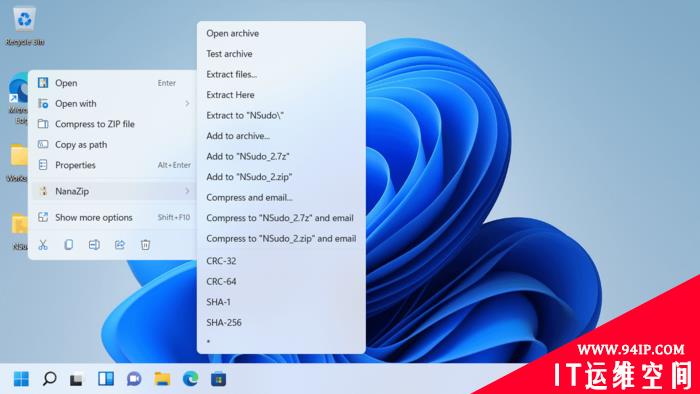Screen dimensions: 700x394
Task: Select Compress to "NSudo_2.7z" and email
Action: [x=281, y=218]
